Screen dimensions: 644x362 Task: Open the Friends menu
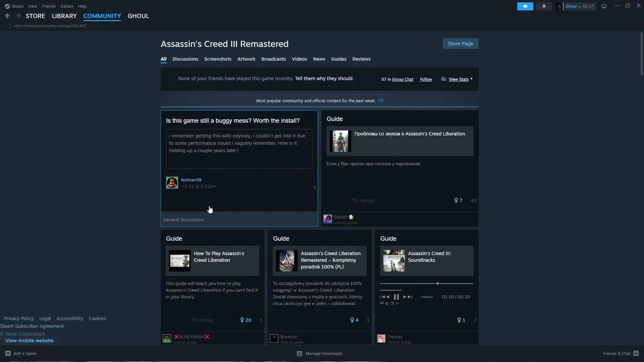pyautogui.click(x=49, y=6)
